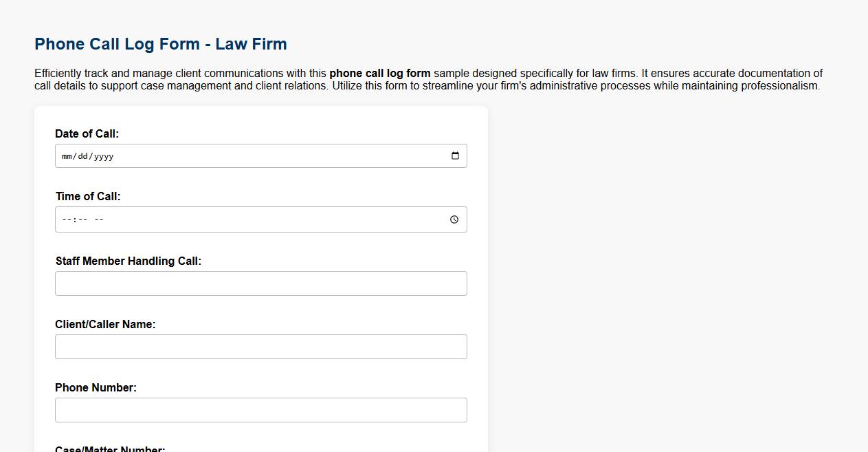Select the hour segment in the time input
This screenshot has width=868, height=452.
click(66, 219)
